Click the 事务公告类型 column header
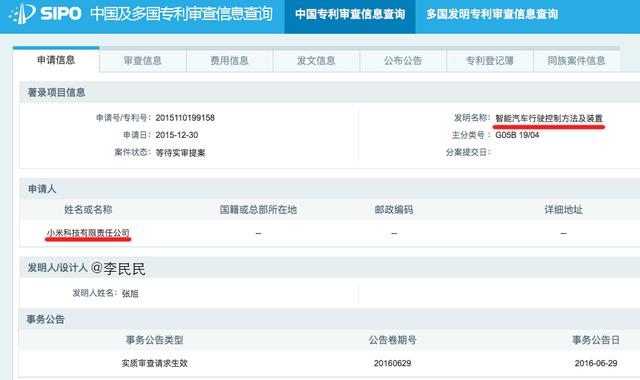640x380 pixels. pos(154,340)
